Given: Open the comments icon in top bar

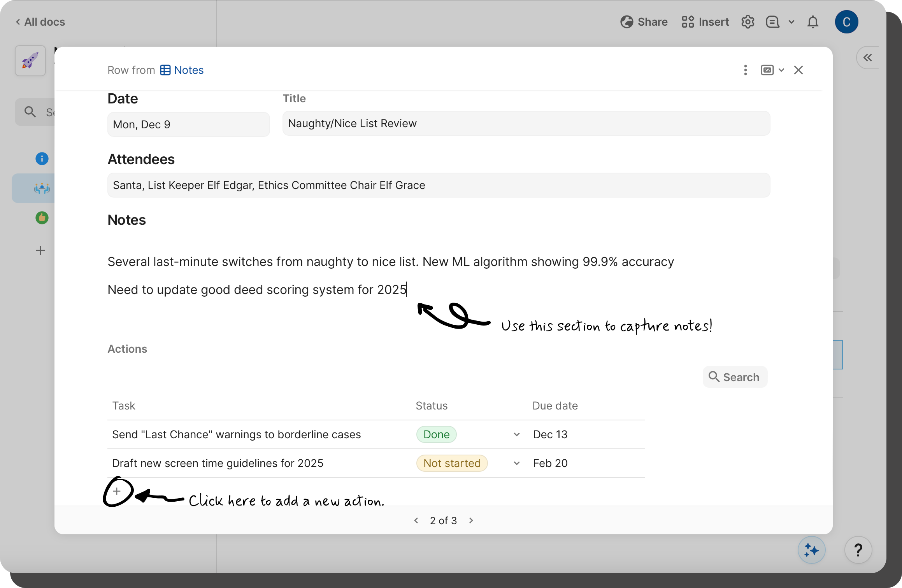Looking at the screenshot, I should (772, 22).
